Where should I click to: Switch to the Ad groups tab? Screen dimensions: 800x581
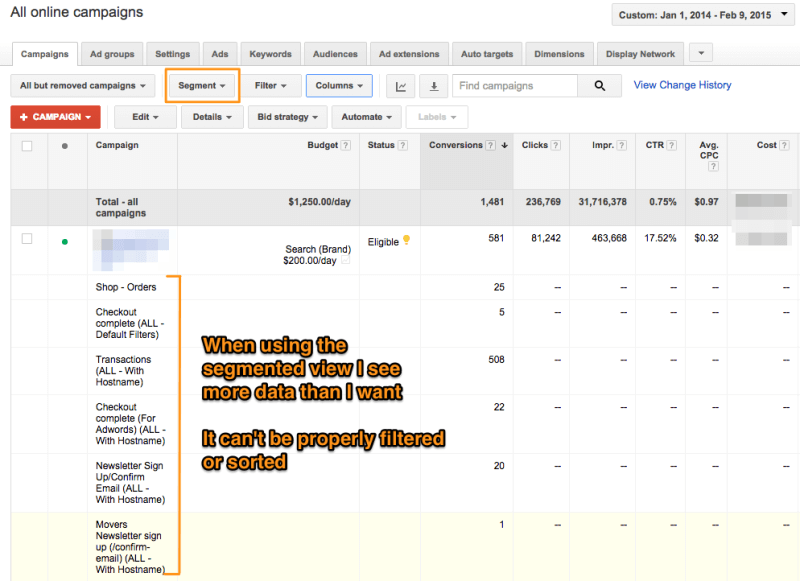click(112, 54)
